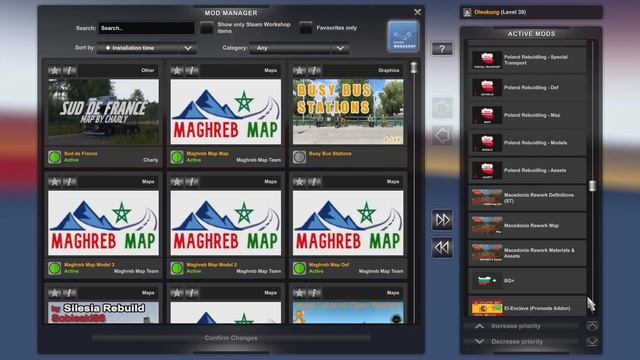Viewport: 640px width, 360px height.
Task: Click the greyed deactivate mod arrow
Action: 442,136
